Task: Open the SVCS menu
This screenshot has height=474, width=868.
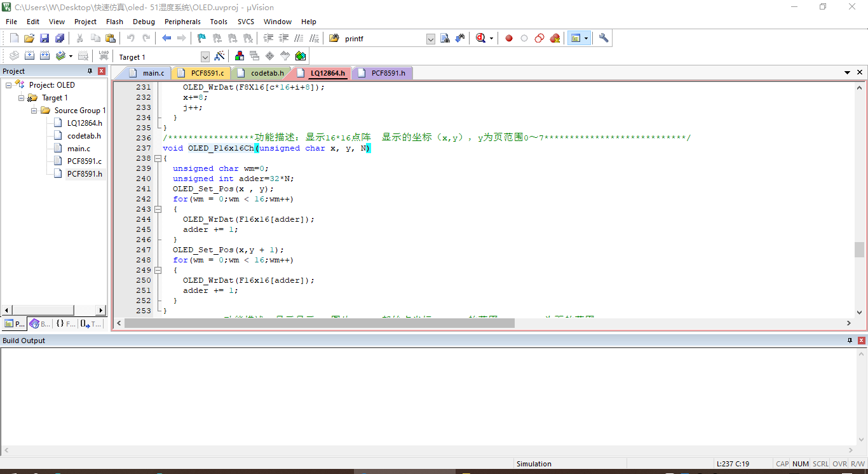Action: click(246, 22)
